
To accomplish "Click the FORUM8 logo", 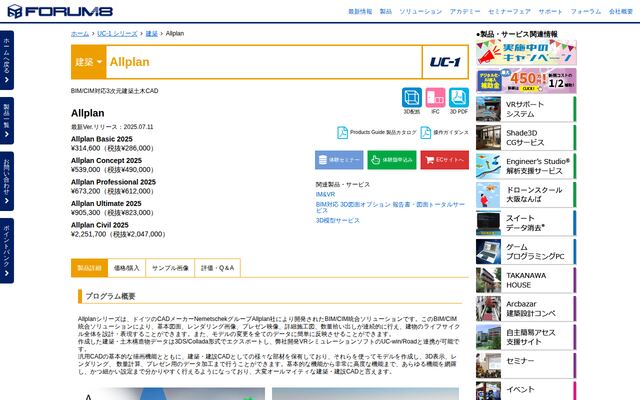I will click(60, 11).
